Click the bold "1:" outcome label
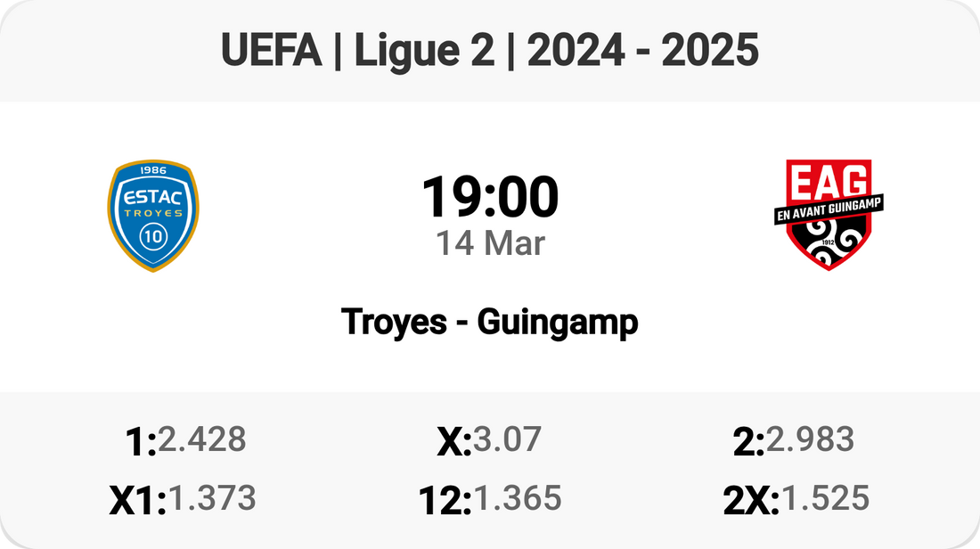 click(x=142, y=441)
